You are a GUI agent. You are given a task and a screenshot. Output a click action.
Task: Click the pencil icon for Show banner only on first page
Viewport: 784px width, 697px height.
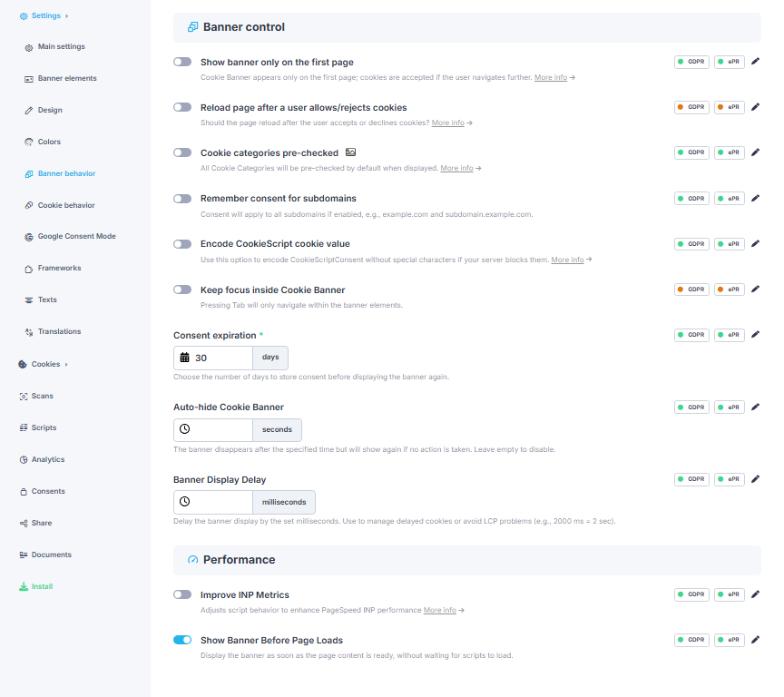pos(755,62)
